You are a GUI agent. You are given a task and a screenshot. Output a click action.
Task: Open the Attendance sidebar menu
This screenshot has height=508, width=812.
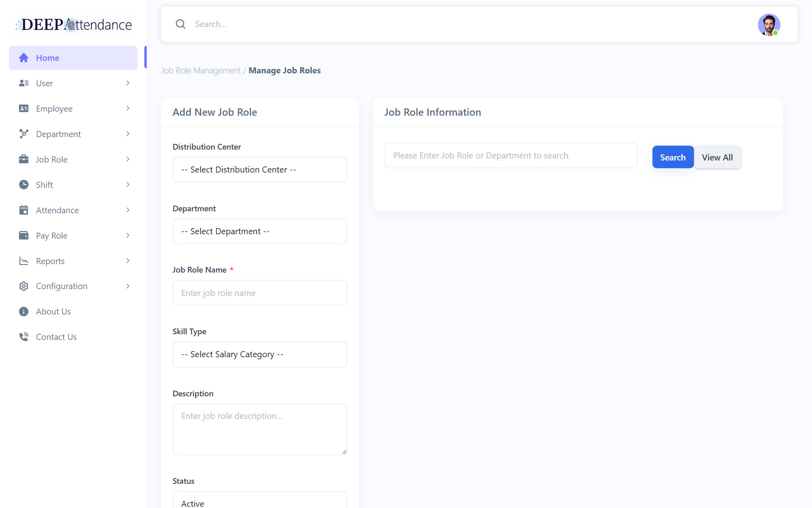click(x=73, y=210)
